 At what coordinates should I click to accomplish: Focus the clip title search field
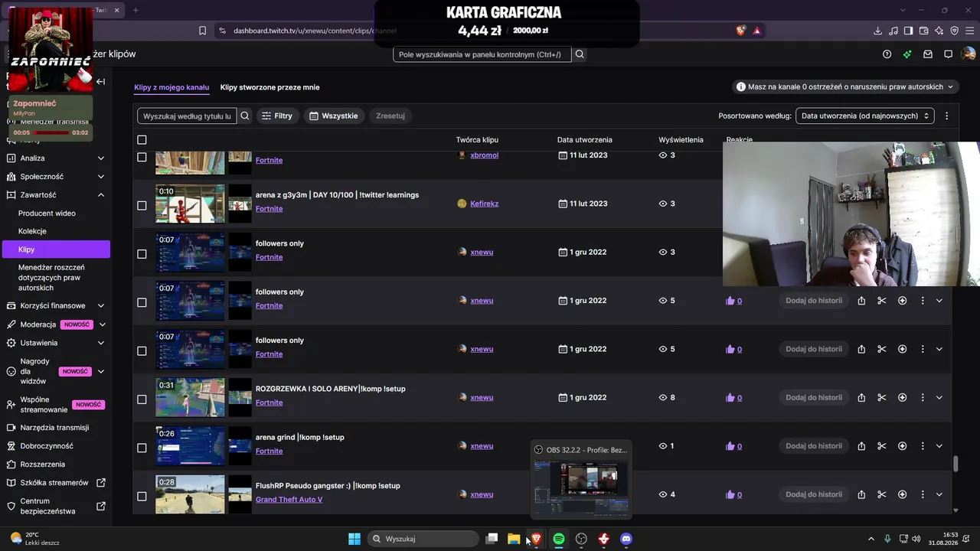[187, 116]
